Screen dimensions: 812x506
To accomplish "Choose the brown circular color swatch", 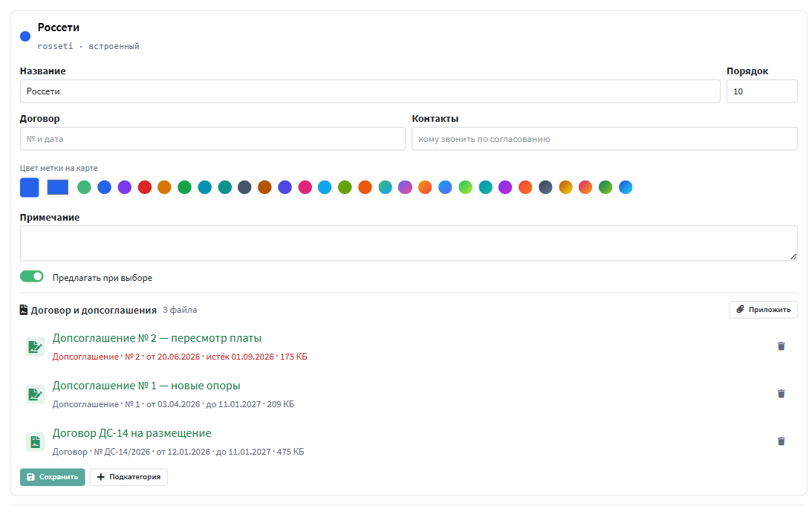I will click(x=264, y=187).
